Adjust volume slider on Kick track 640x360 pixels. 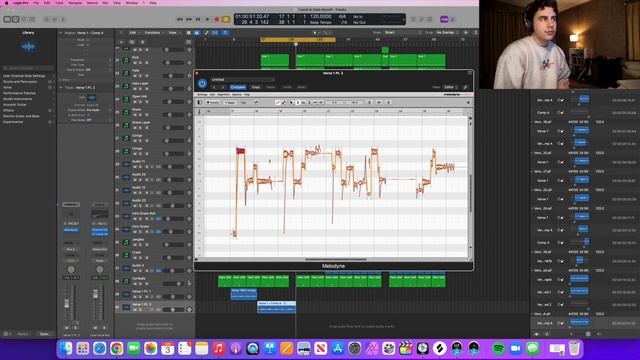[174, 63]
